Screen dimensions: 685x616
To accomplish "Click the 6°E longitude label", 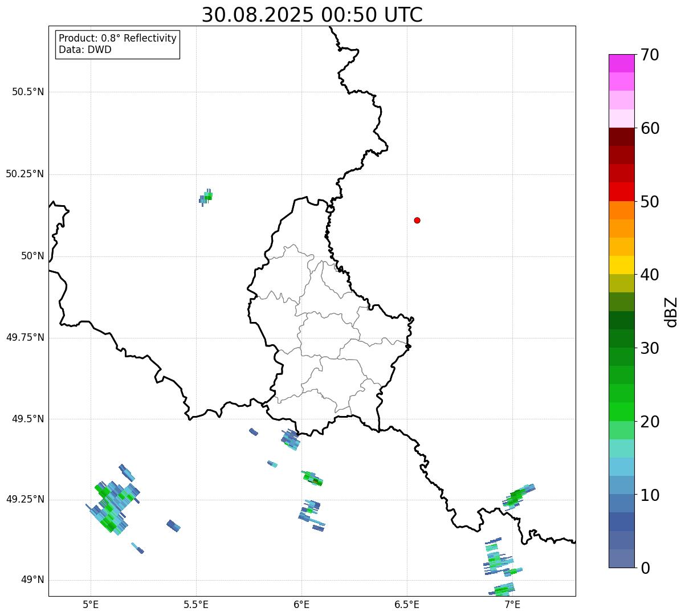I will tap(301, 605).
